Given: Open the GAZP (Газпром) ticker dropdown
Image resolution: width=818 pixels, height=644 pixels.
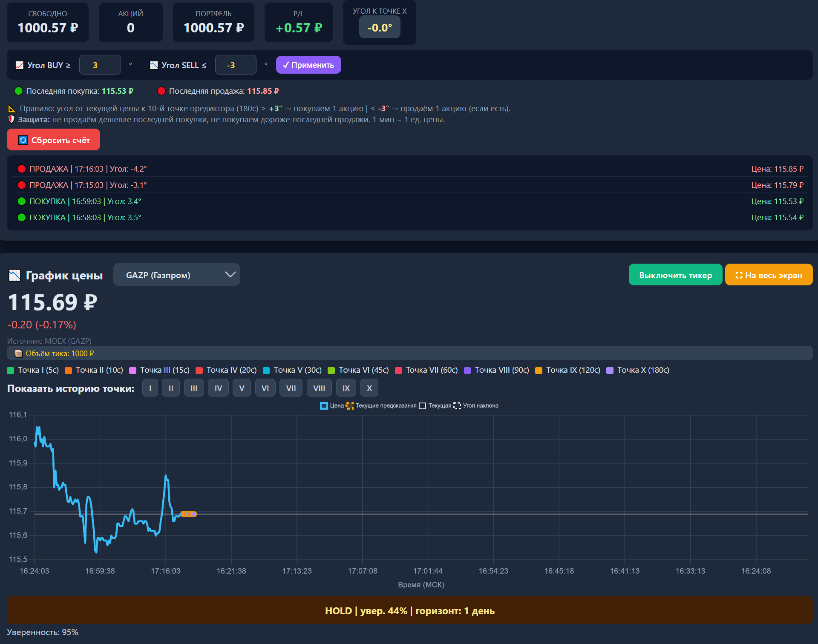Looking at the screenshot, I should 177,275.
